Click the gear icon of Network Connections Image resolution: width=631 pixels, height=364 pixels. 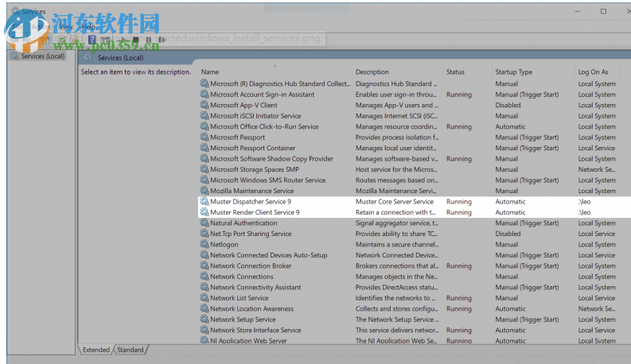(x=204, y=277)
